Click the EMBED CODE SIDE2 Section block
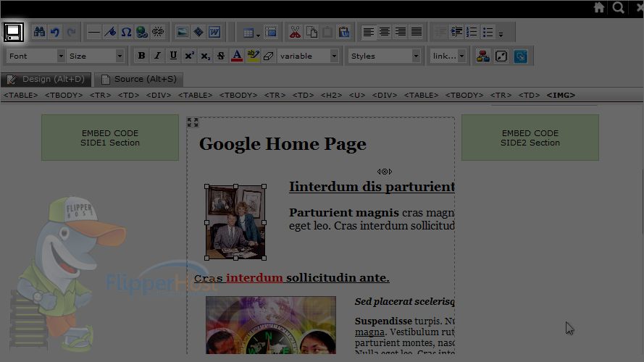The width and height of the screenshot is (644, 362). pyautogui.click(x=530, y=138)
